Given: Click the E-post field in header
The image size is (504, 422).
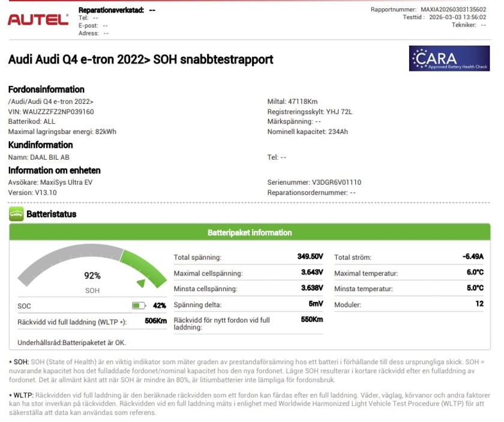Looking at the screenshot, I should point(93,25).
